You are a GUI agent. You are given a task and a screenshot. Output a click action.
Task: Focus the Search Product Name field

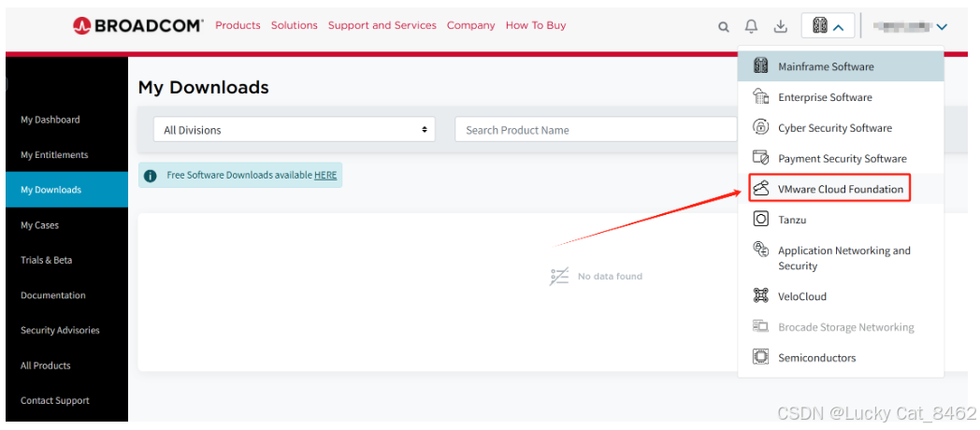(x=597, y=130)
